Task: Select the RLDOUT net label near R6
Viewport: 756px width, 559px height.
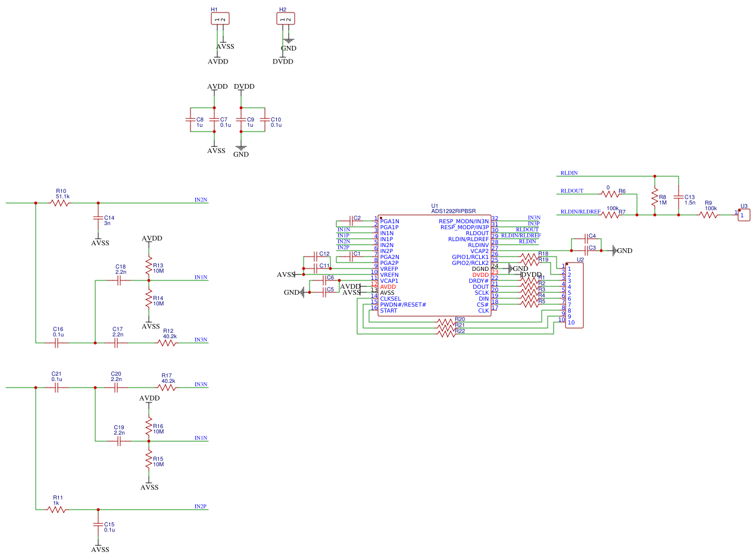Action: pyautogui.click(x=571, y=191)
